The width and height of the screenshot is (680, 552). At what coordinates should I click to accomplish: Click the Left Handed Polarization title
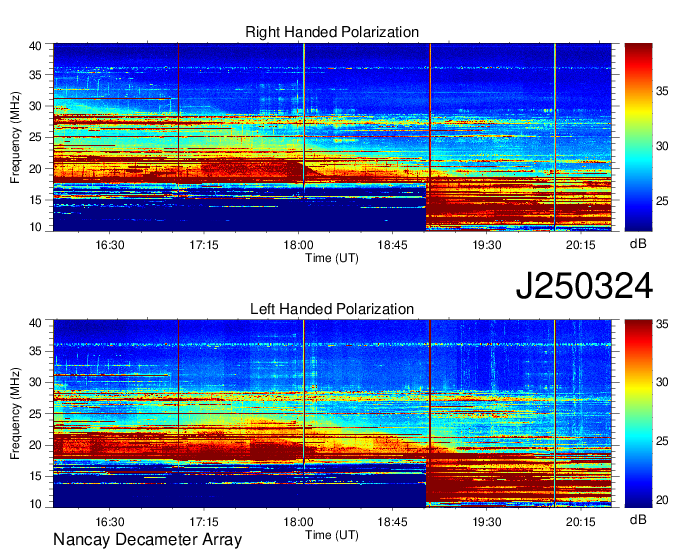click(x=332, y=309)
